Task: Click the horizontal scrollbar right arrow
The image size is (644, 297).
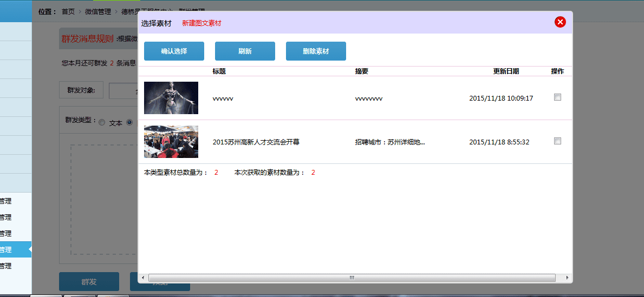Action: pos(567,278)
